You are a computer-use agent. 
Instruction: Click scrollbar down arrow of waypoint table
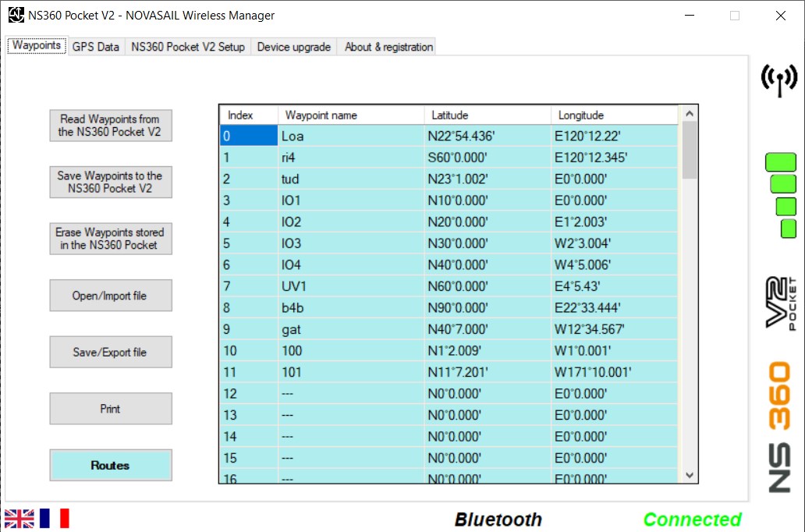(x=689, y=476)
